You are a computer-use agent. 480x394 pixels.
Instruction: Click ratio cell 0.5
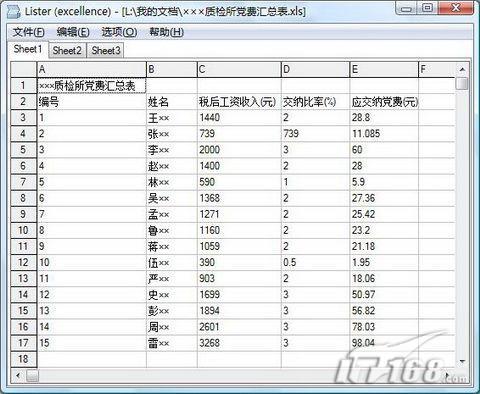point(316,262)
